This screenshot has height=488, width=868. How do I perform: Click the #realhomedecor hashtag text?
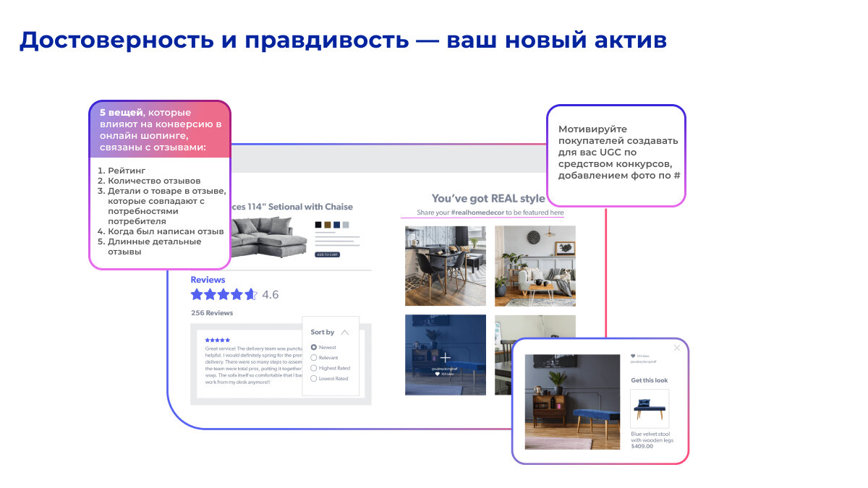tap(477, 213)
